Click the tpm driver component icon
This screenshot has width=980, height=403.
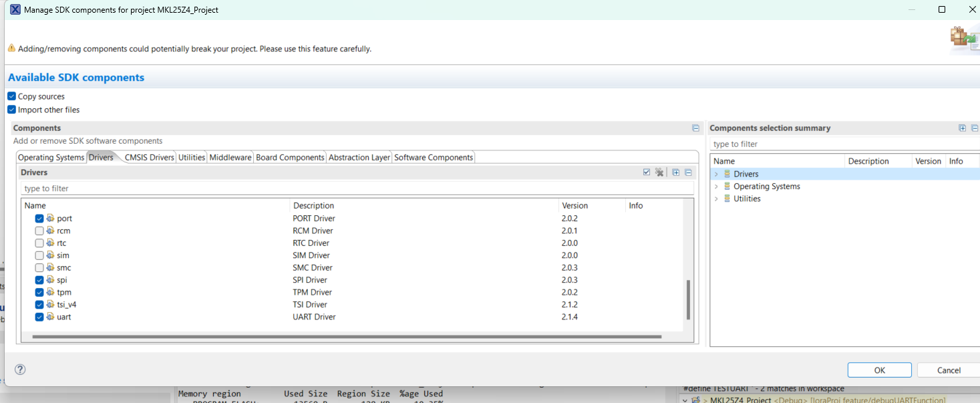pyautogui.click(x=50, y=292)
